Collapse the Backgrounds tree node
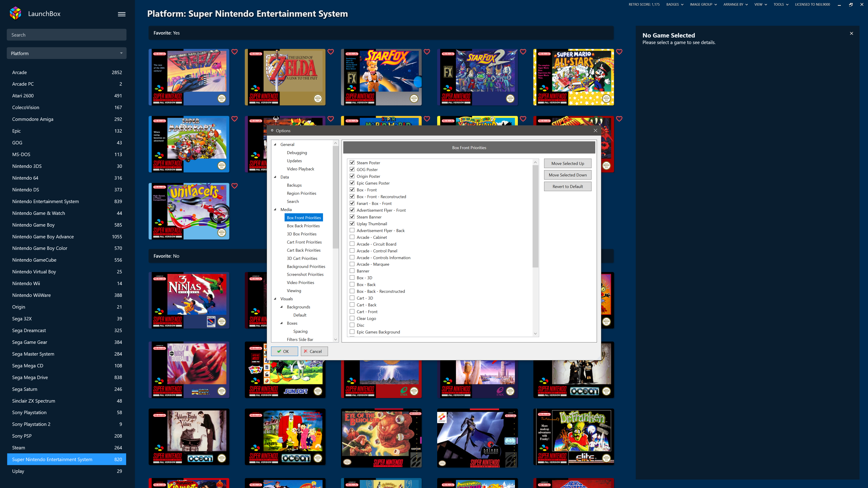This screenshot has width=868, height=488. (281, 307)
